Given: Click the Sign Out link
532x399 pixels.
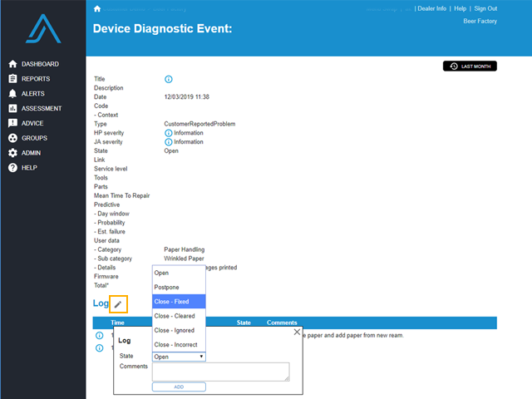Looking at the screenshot, I should pyautogui.click(x=485, y=8).
